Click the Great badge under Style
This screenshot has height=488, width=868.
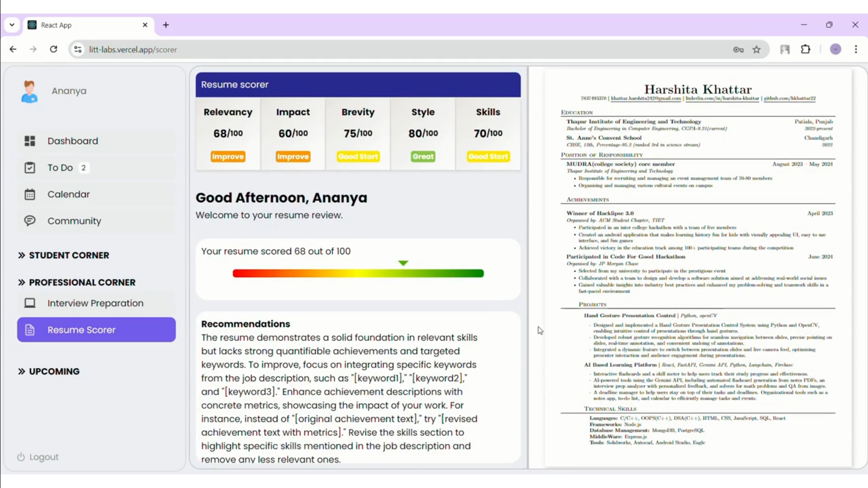click(423, 157)
